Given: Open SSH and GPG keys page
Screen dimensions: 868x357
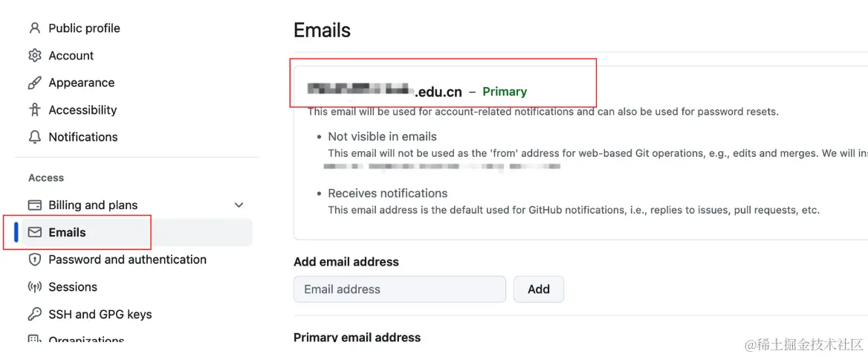Looking at the screenshot, I should 100,314.
